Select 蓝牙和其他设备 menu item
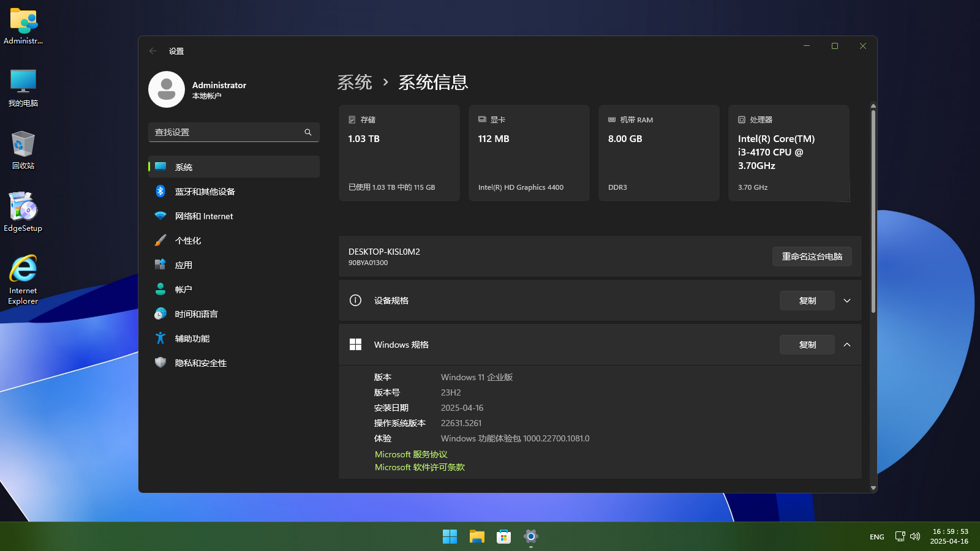The image size is (980, 551). pos(234,191)
